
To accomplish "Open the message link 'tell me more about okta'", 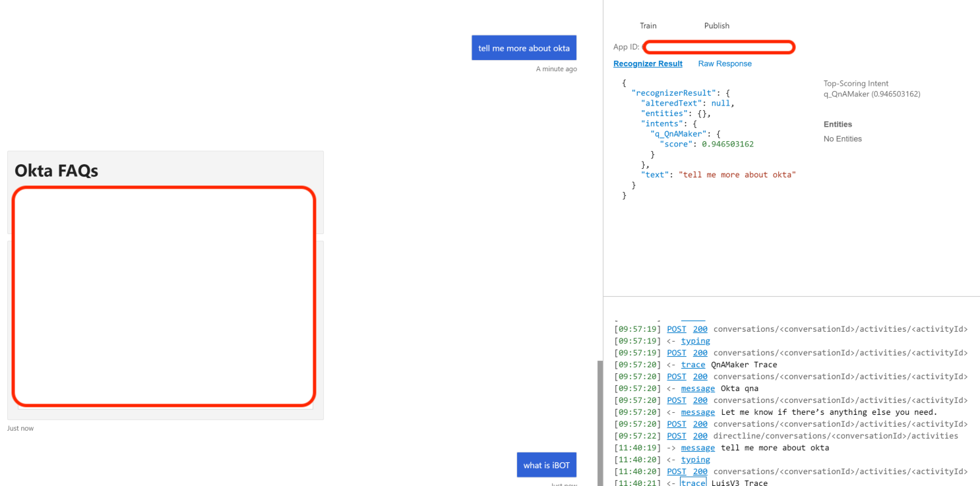I will click(698, 447).
